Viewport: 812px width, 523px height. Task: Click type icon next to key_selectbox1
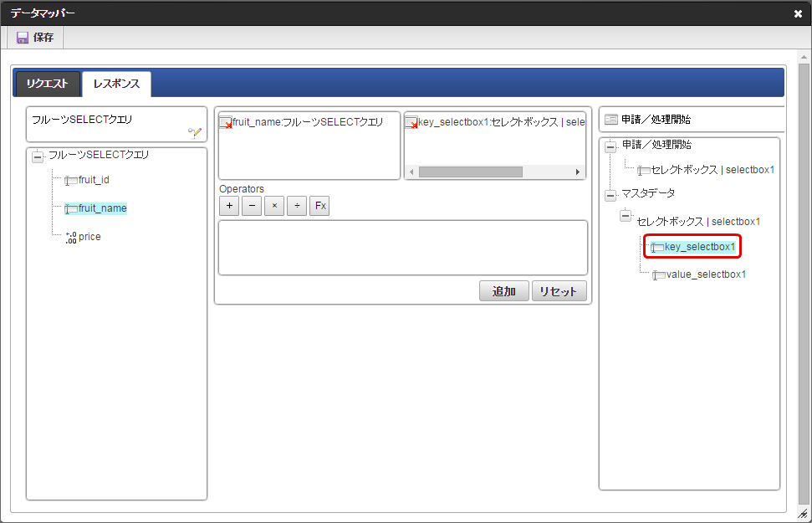pyautogui.click(x=657, y=248)
